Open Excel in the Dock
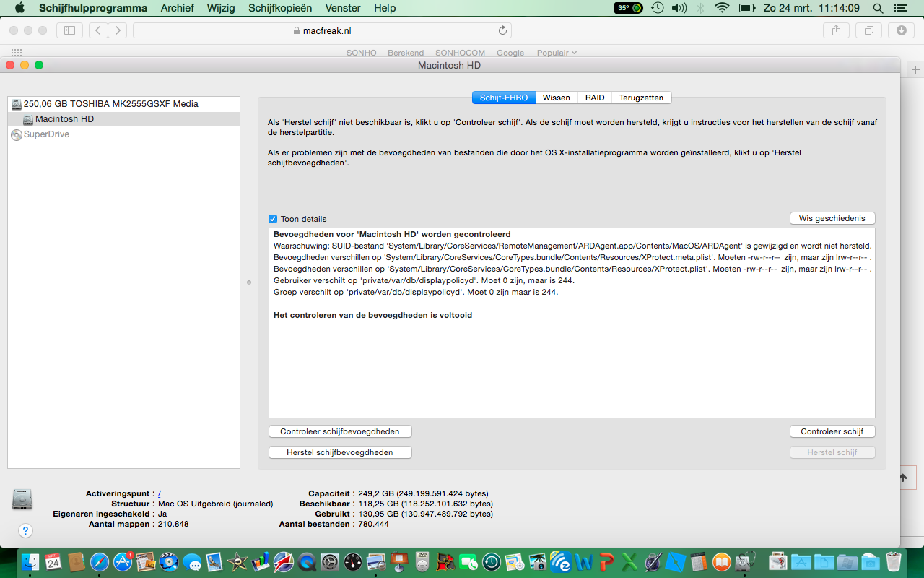The height and width of the screenshot is (578, 924). click(x=629, y=562)
